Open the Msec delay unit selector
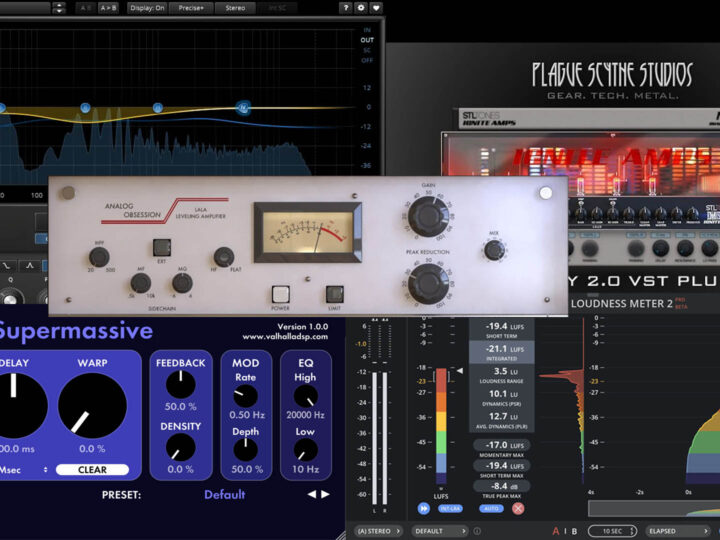Viewport: 720px width, 540px height. tap(24, 470)
